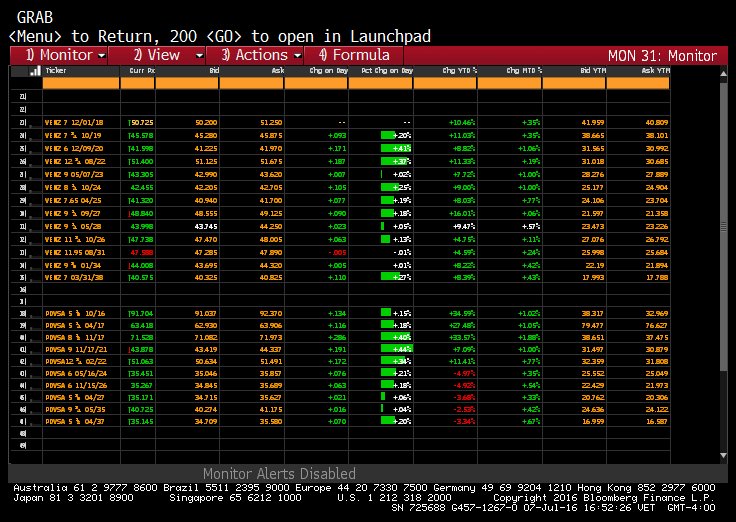The width and height of the screenshot is (736, 522).
Task: Sort by the Ask YTM column header
Action: (x=655, y=70)
